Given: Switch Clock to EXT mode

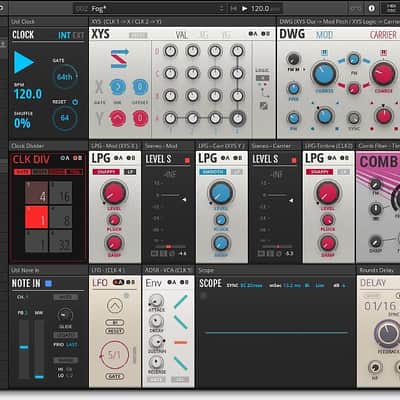Looking at the screenshot, I should coord(78,35).
